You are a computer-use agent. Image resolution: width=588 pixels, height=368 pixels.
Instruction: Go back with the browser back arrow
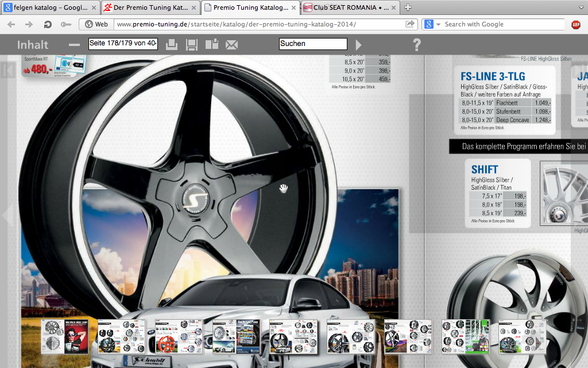11,24
